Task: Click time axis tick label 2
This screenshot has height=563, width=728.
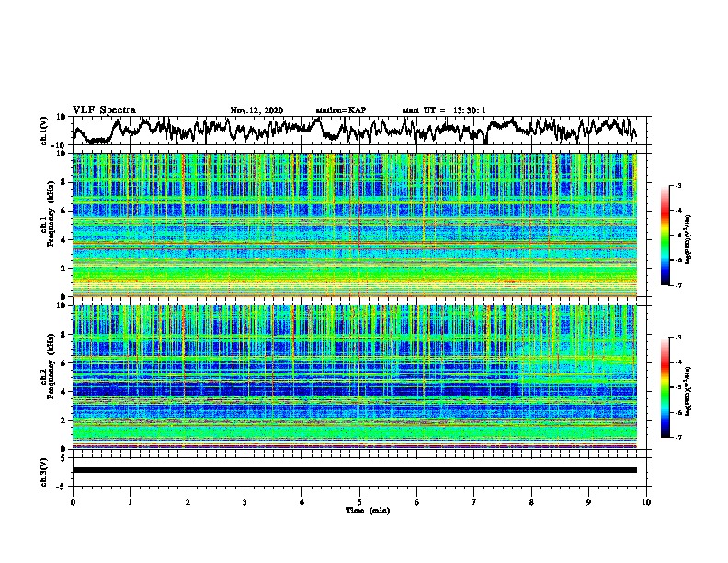Action: [188, 502]
